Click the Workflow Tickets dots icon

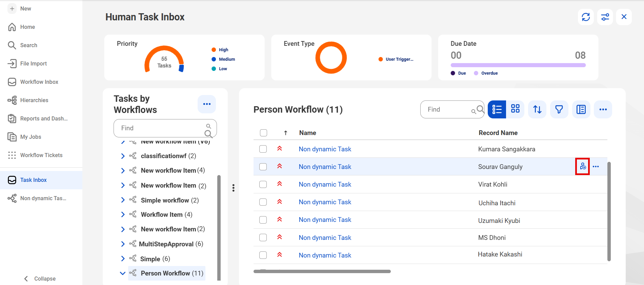(x=12, y=155)
